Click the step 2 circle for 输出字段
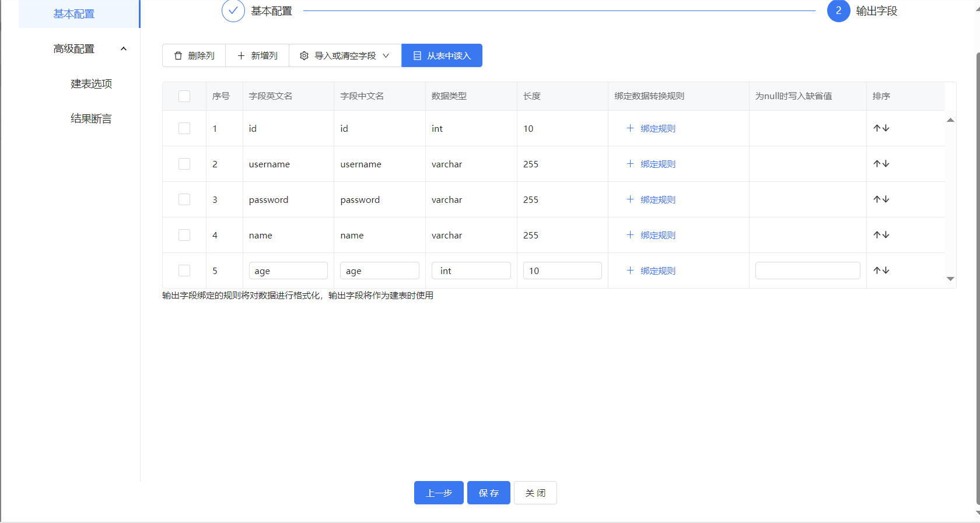The width and height of the screenshot is (980, 523). pyautogui.click(x=839, y=10)
